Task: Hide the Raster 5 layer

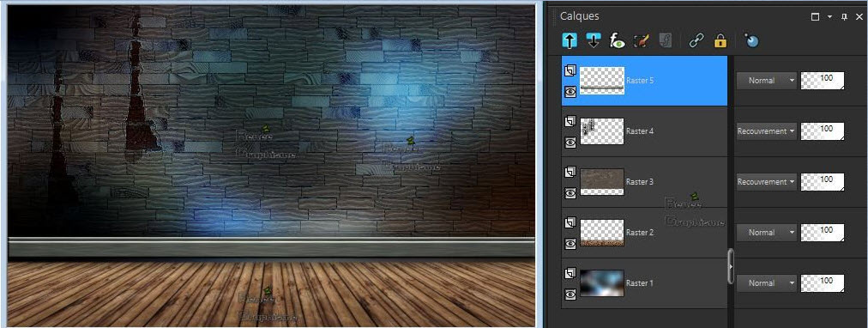Action: [x=570, y=92]
